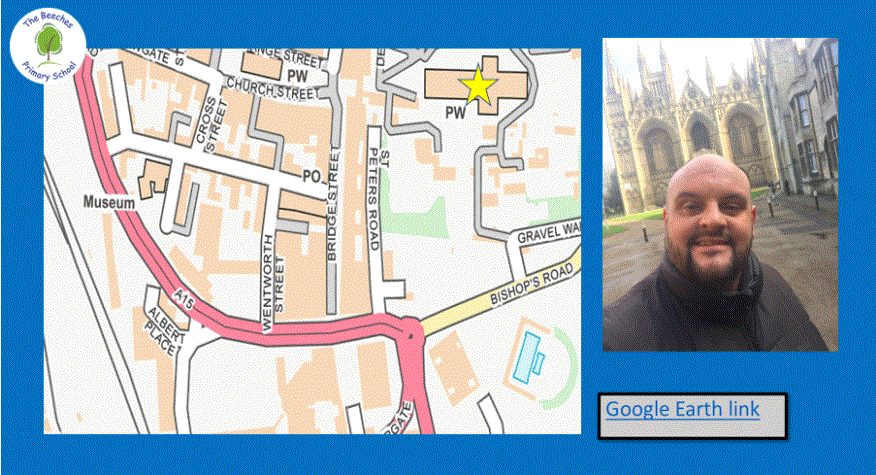Click the Cross Street label
The image size is (876, 475).
tap(210, 125)
